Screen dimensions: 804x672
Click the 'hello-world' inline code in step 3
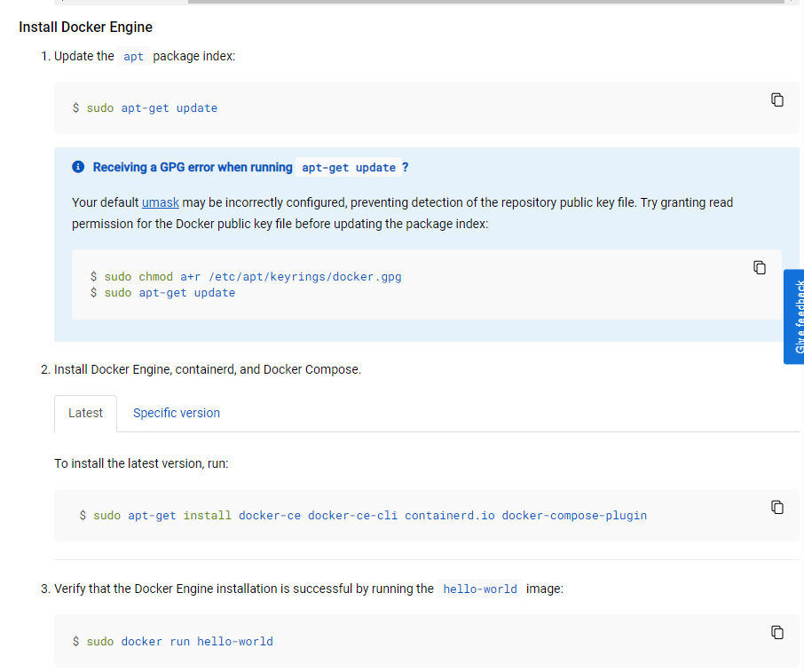[x=480, y=589]
